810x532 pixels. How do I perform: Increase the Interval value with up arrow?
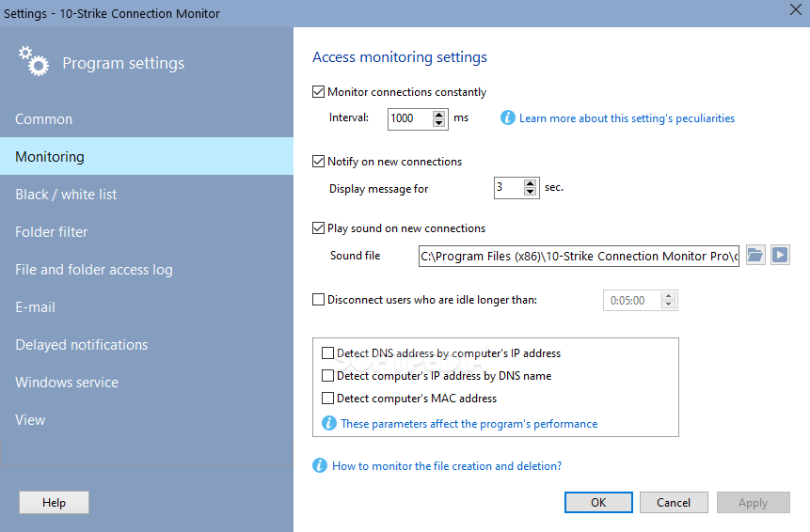[x=438, y=115]
